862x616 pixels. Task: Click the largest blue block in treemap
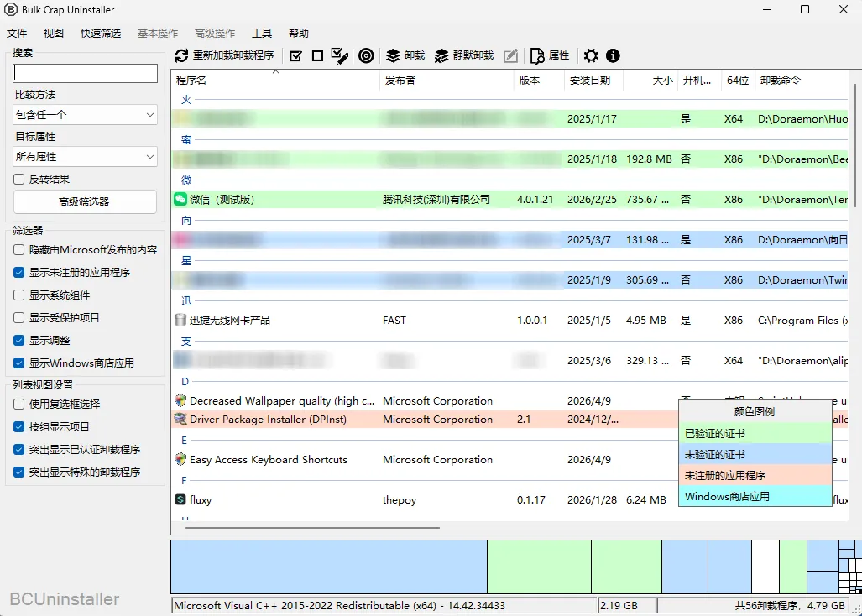(329, 566)
